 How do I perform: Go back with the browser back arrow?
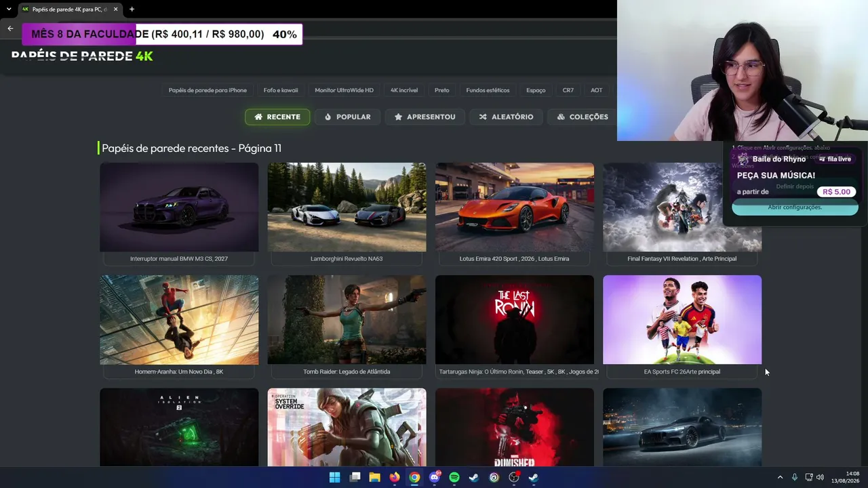coord(10,28)
